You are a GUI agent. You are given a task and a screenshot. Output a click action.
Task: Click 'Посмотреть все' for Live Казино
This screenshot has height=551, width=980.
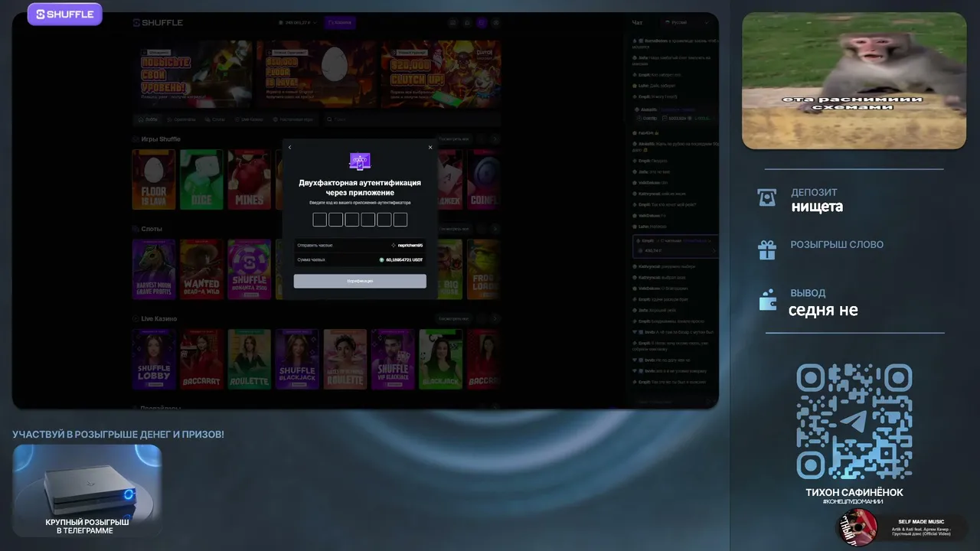[454, 318]
